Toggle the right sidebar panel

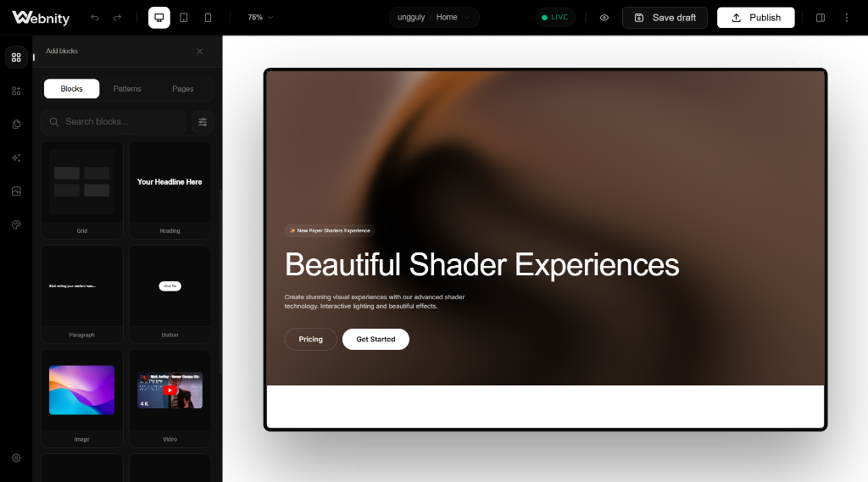tap(821, 18)
